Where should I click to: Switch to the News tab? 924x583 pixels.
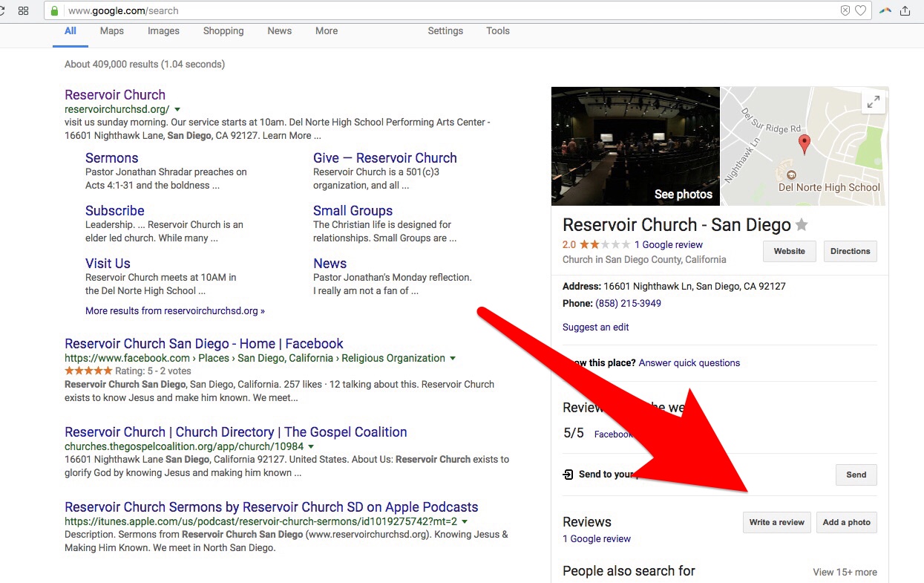(x=280, y=31)
